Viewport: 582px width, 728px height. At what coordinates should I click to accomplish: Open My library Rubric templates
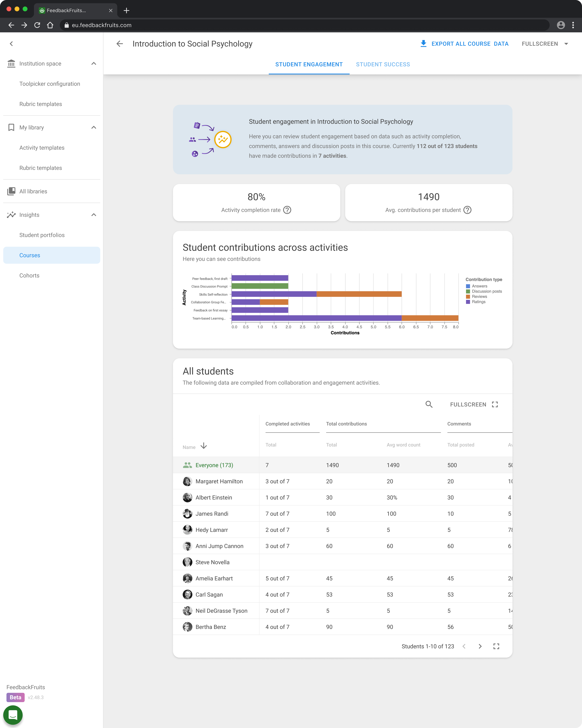[41, 168]
